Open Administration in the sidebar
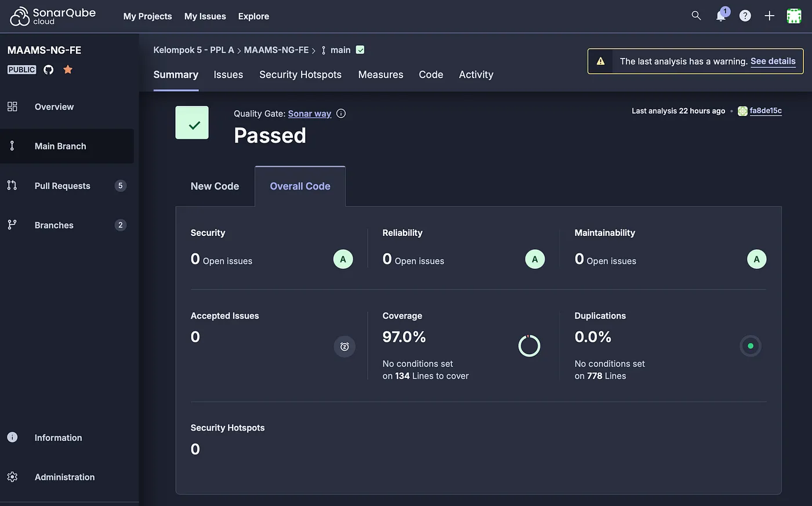The height and width of the screenshot is (506, 812). pyautogui.click(x=67, y=477)
